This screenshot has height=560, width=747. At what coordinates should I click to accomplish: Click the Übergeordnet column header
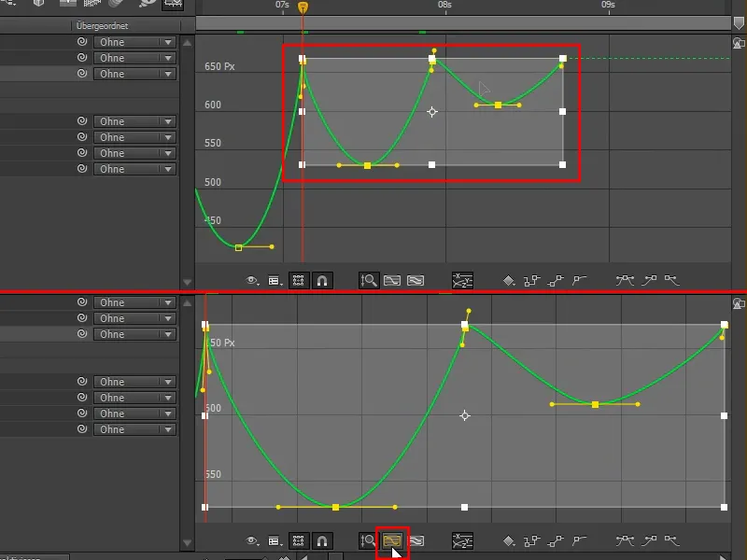102,26
